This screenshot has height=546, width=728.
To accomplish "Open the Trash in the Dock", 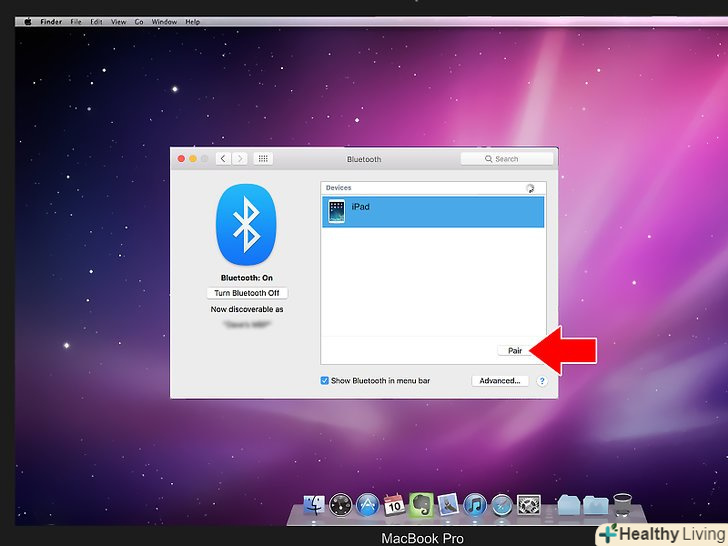I will [622, 505].
